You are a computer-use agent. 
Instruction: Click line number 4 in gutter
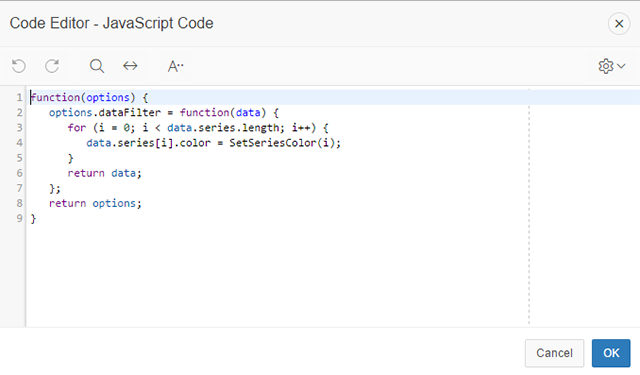(x=19, y=143)
